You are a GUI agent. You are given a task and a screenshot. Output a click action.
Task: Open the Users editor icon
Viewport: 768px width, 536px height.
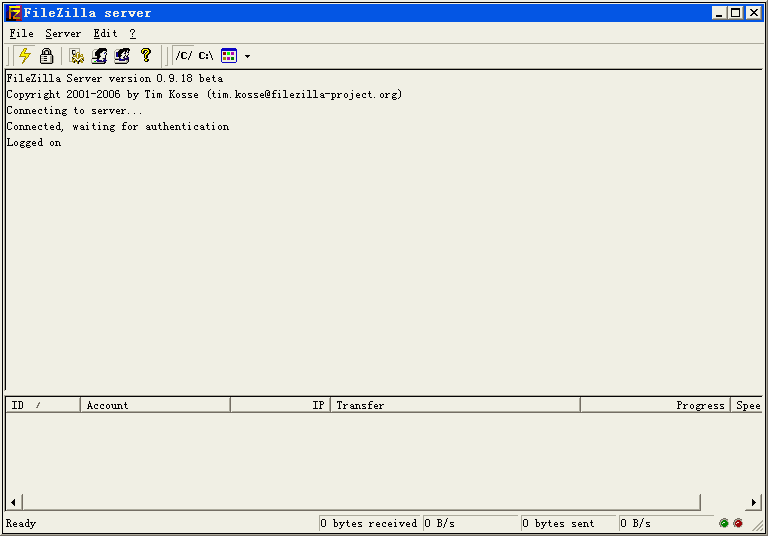pos(99,56)
